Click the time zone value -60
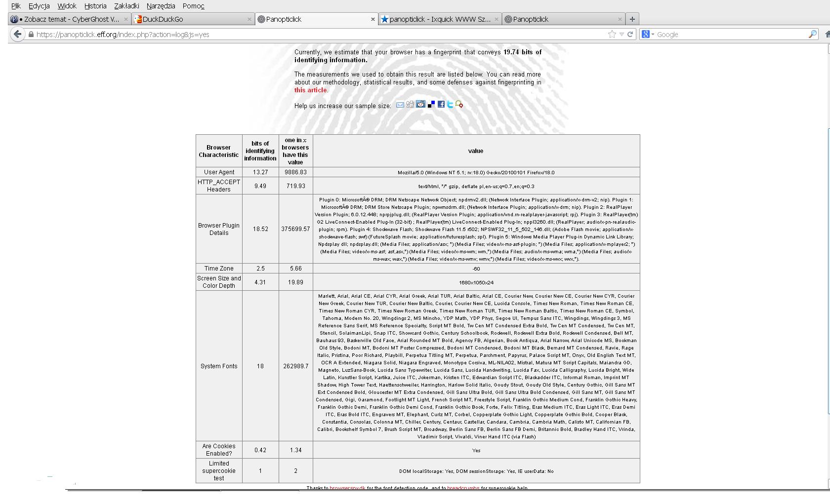830x504 pixels. tap(476, 269)
